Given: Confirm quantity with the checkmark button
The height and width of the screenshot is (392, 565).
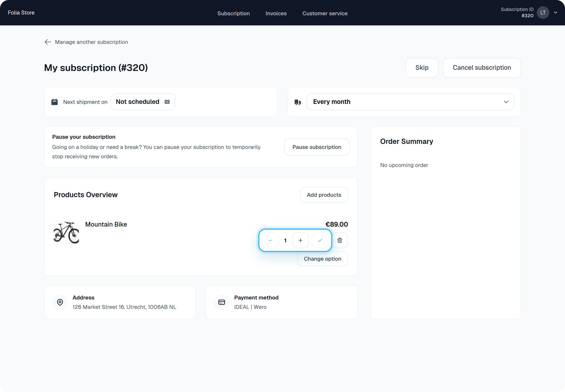Looking at the screenshot, I should click(320, 240).
